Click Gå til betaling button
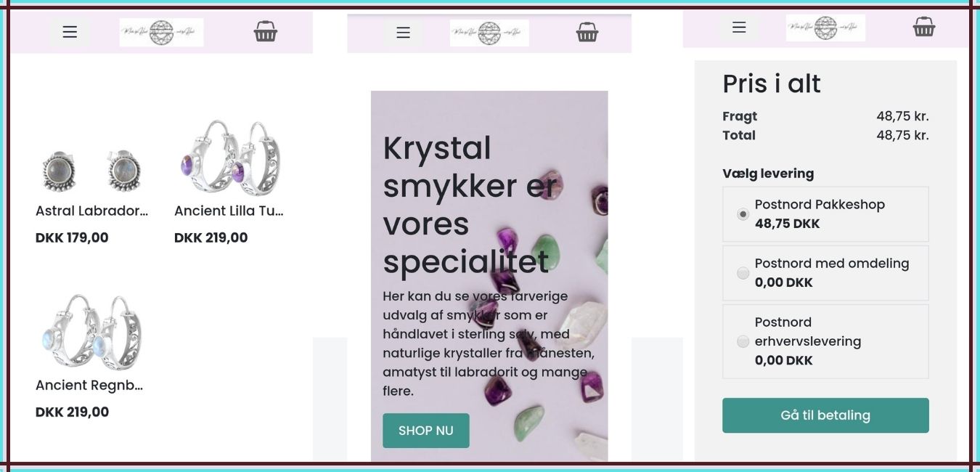This screenshot has width=980, height=472. coord(825,415)
